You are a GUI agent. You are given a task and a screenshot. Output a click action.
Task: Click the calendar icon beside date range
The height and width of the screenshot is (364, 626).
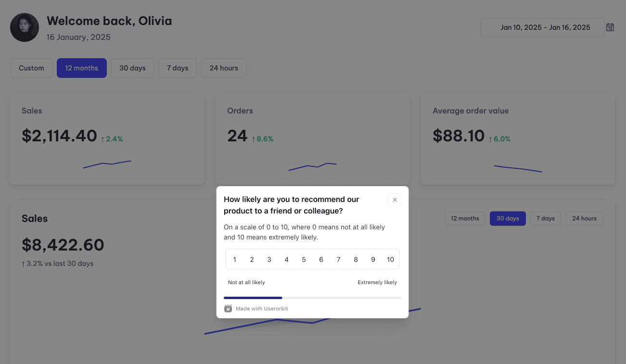610,27
